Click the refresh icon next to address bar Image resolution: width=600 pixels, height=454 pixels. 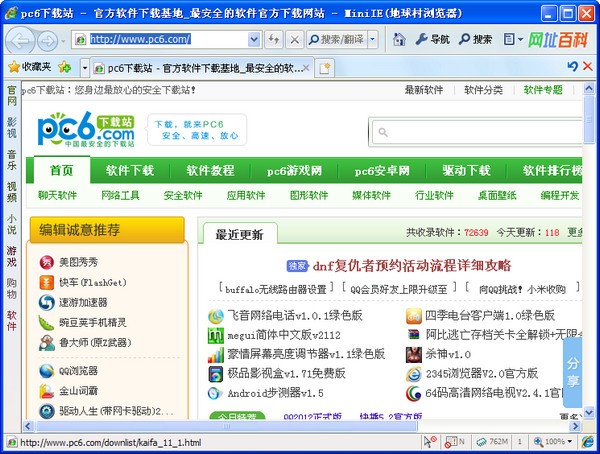(x=274, y=39)
